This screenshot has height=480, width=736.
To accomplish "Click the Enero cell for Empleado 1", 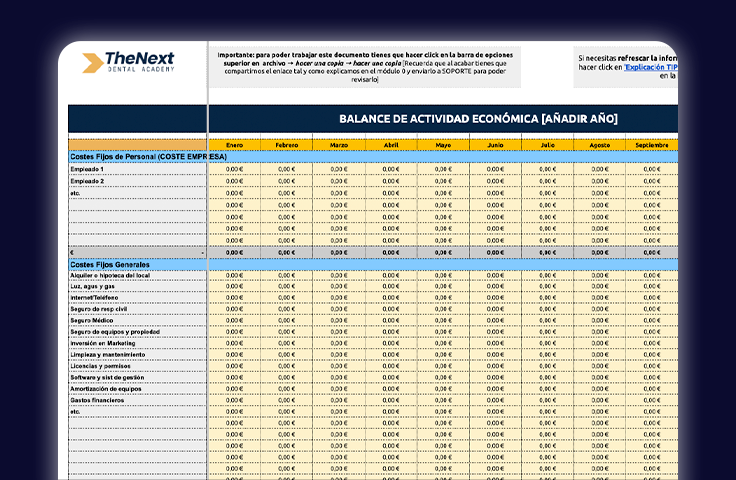I will pyautogui.click(x=234, y=169).
